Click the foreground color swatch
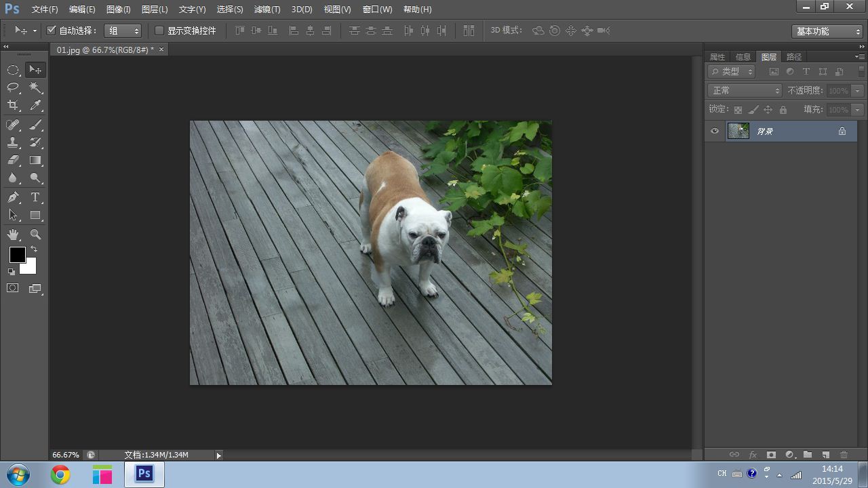 [x=17, y=255]
